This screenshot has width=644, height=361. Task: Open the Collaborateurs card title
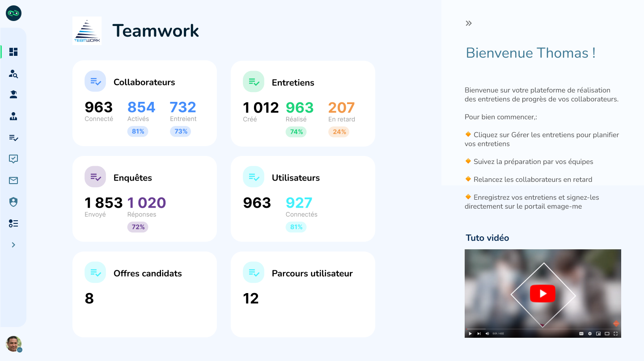pyautogui.click(x=144, y=82)
